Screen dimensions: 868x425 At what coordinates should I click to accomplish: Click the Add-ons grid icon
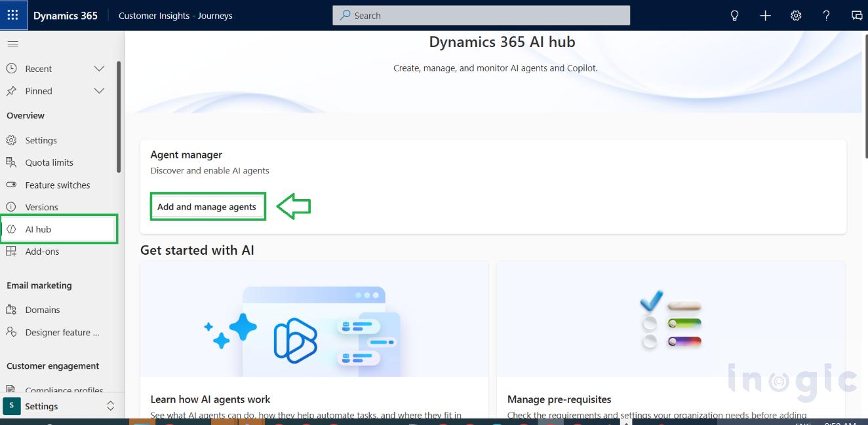click(11, 251)
